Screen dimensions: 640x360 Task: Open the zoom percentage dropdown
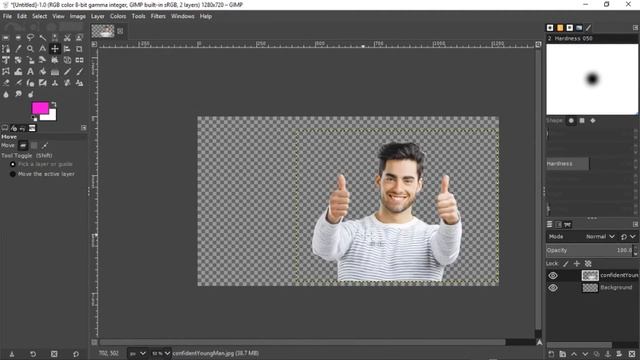coord(162,353)
